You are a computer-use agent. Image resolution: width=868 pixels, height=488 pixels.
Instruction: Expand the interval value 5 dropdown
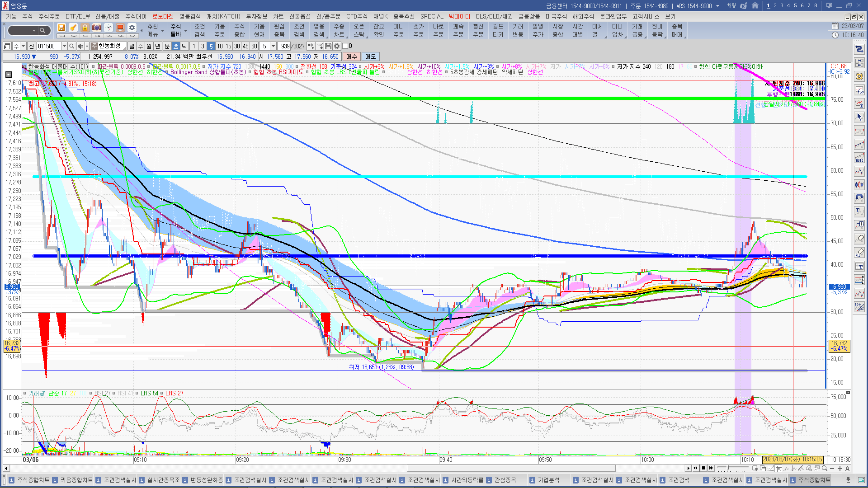(273, 46)
